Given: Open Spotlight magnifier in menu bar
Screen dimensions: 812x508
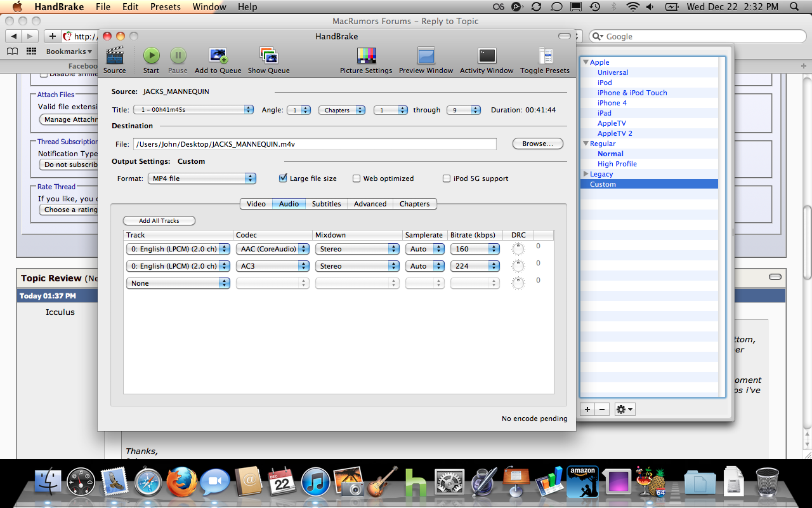Looking at the screenshot, I should (x=796, y=7).
